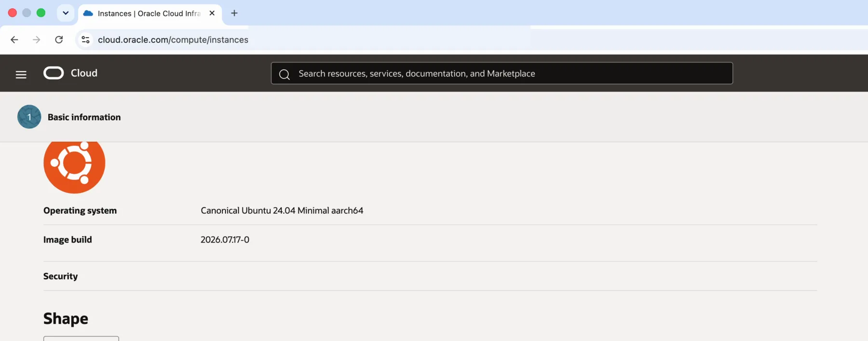Click the address bar URL
This screenshot has height=341, width=868.
(173, 40)
